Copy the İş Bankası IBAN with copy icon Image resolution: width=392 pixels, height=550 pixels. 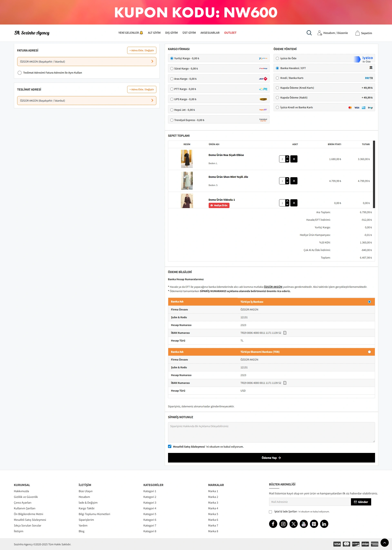point(285,333)
